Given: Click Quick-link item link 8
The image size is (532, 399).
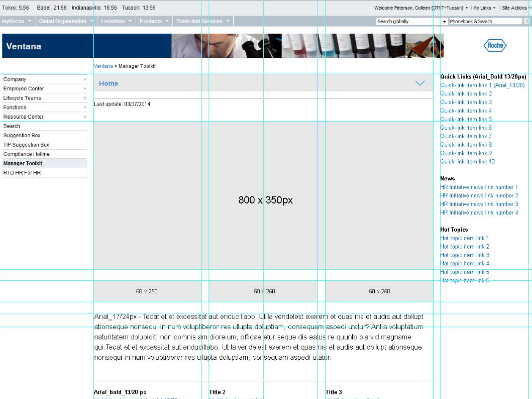Looking at the screenshot, I should tap(466, 145).
